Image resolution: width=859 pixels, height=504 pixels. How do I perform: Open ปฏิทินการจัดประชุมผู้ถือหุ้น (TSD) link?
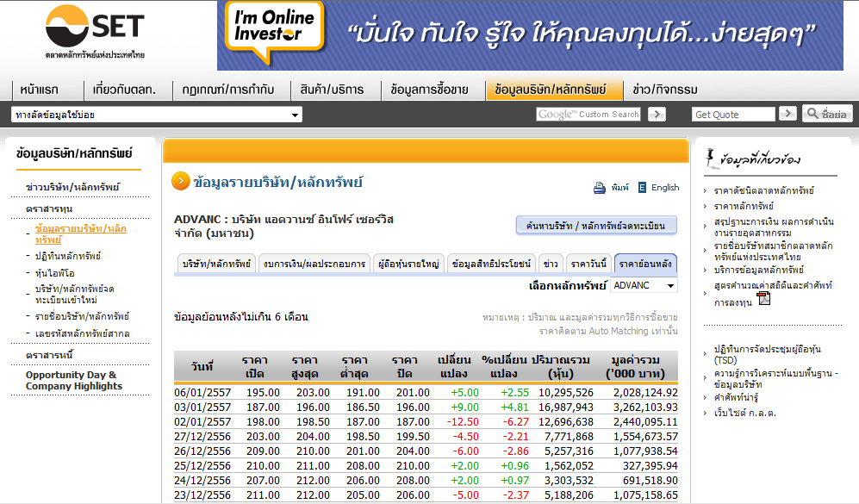tap(767, 354)
